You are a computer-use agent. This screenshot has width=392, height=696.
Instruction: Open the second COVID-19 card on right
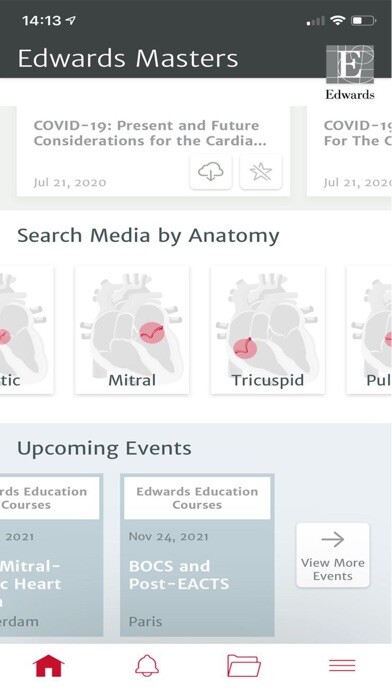(x=349, y=151)
